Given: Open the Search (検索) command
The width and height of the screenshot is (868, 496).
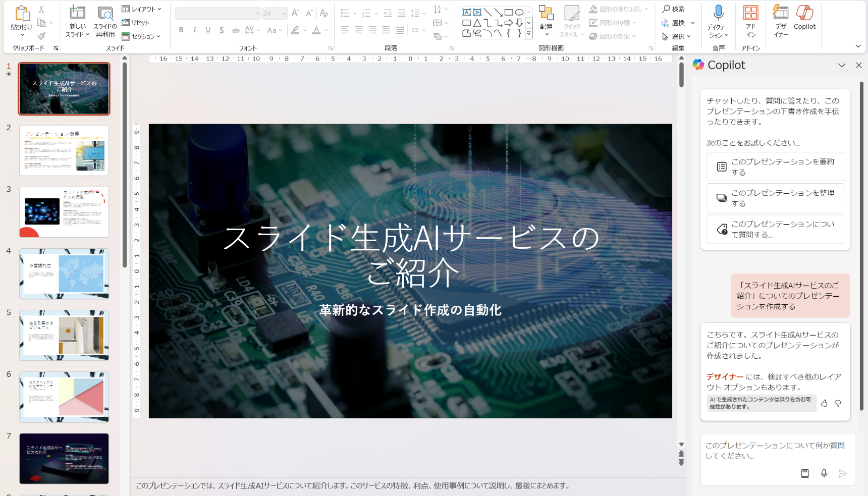Looking at the screenshot, I should (674, 9).
